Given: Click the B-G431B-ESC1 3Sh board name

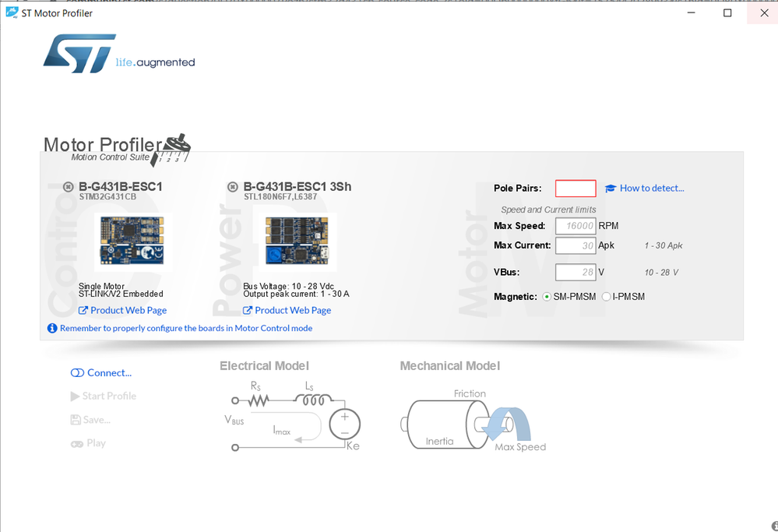Looking at the screenshot, I should click(297, 187).
